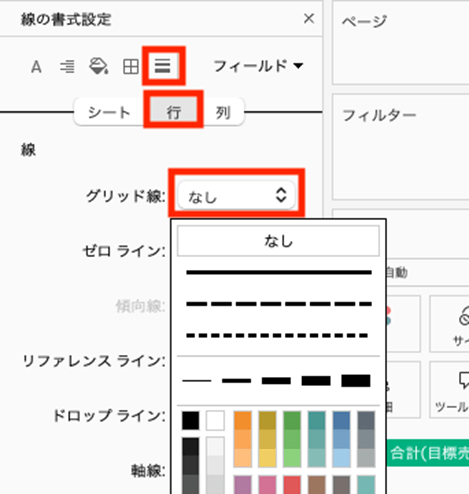Select the borders grid icon

[131, 67]
